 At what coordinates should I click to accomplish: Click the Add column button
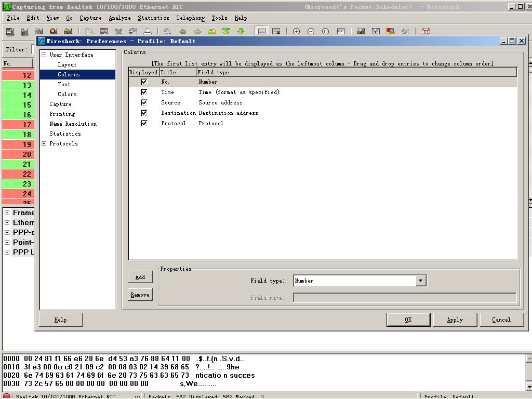(x=140, y=277)
